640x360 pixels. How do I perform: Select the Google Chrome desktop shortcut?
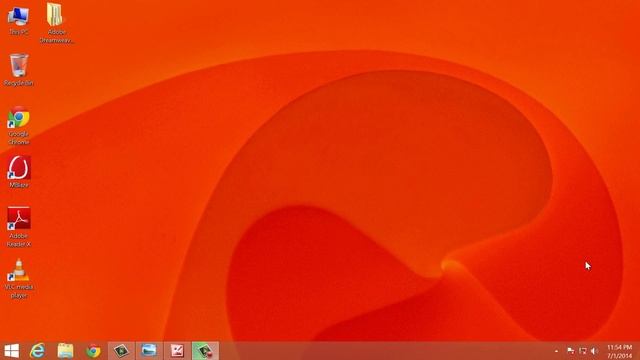19,126
